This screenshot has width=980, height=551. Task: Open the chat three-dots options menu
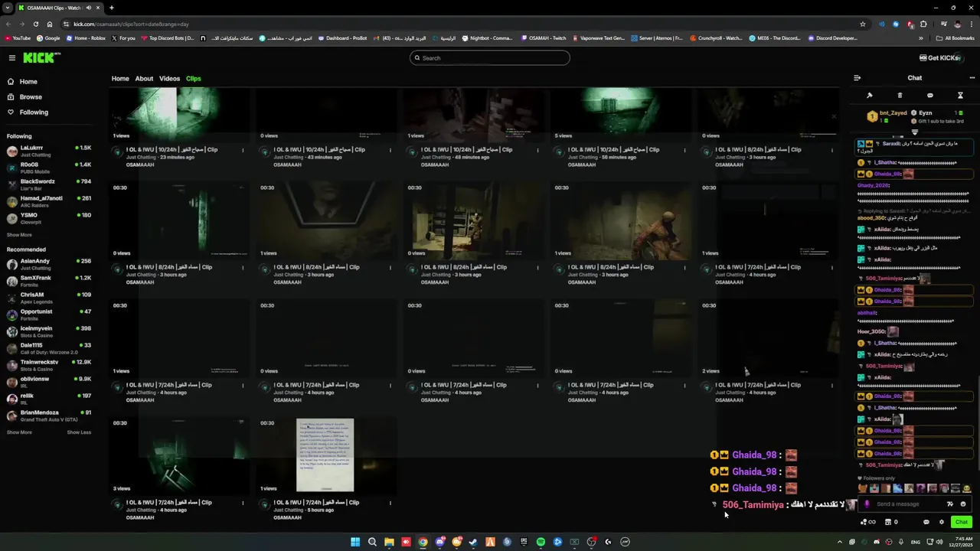point(972,78)
